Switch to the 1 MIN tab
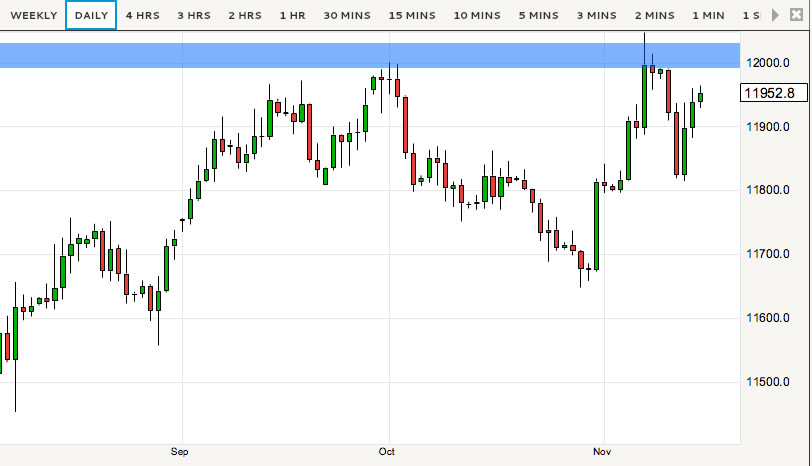 click(708, 16)
